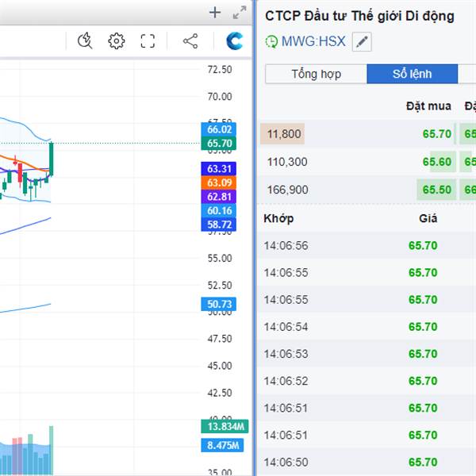
Task: Share the chart using share icon
Action: [190, 41]
